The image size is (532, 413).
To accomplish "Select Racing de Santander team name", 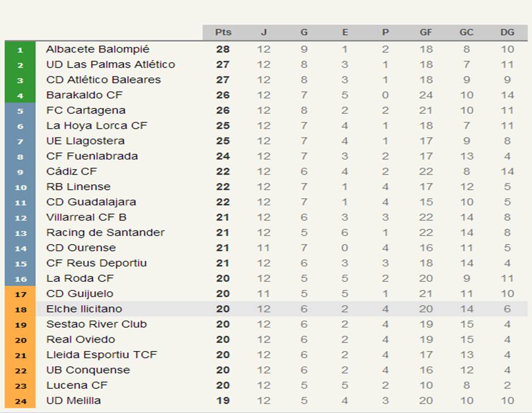I will [105, 232].
